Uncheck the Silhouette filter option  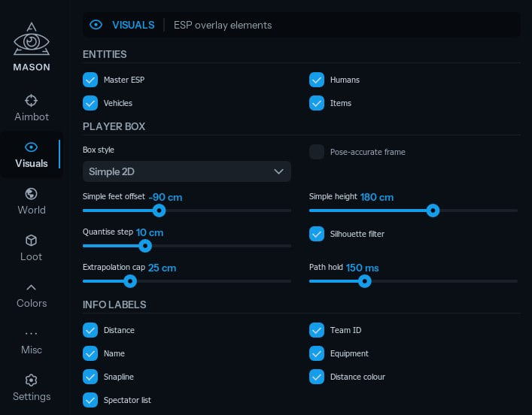[x=317, y=234]
